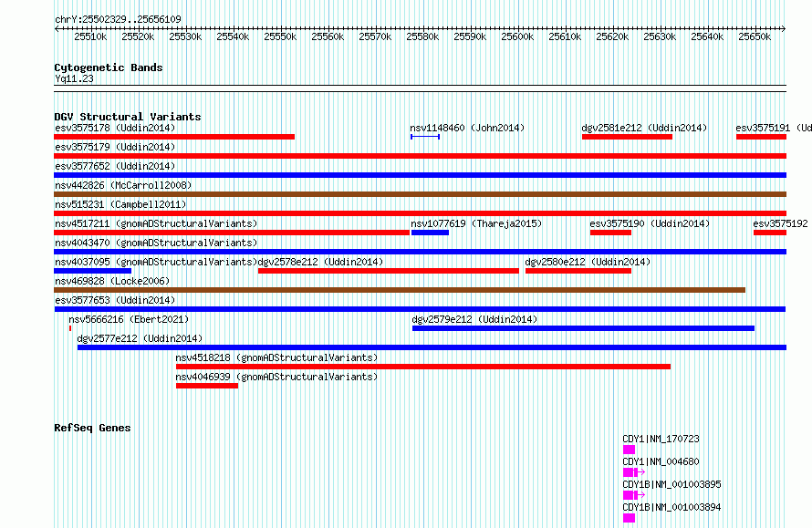Click the 25580k ruler position
812x528 pixels.
[x=422, y=36]
